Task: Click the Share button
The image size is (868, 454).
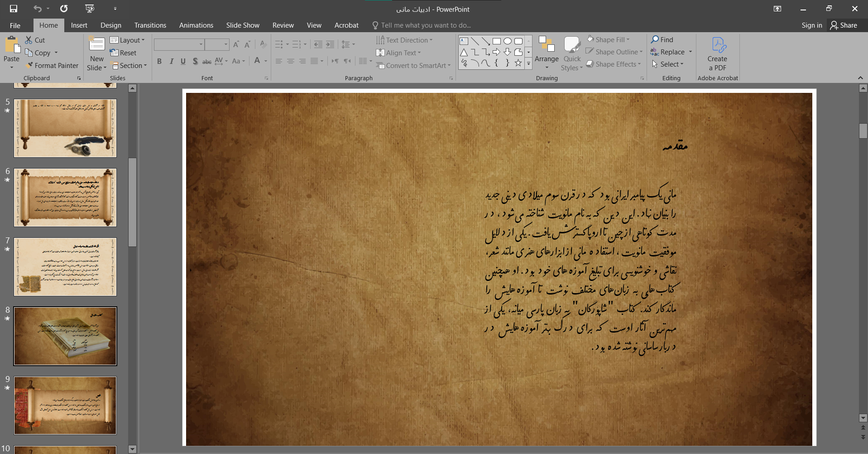Action: pyautogui.click(x=844, y=25)
